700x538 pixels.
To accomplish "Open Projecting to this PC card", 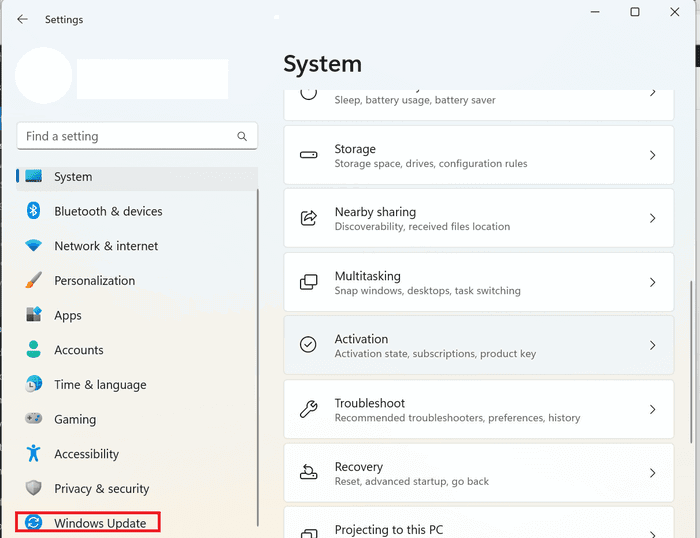I will (479, 522).
